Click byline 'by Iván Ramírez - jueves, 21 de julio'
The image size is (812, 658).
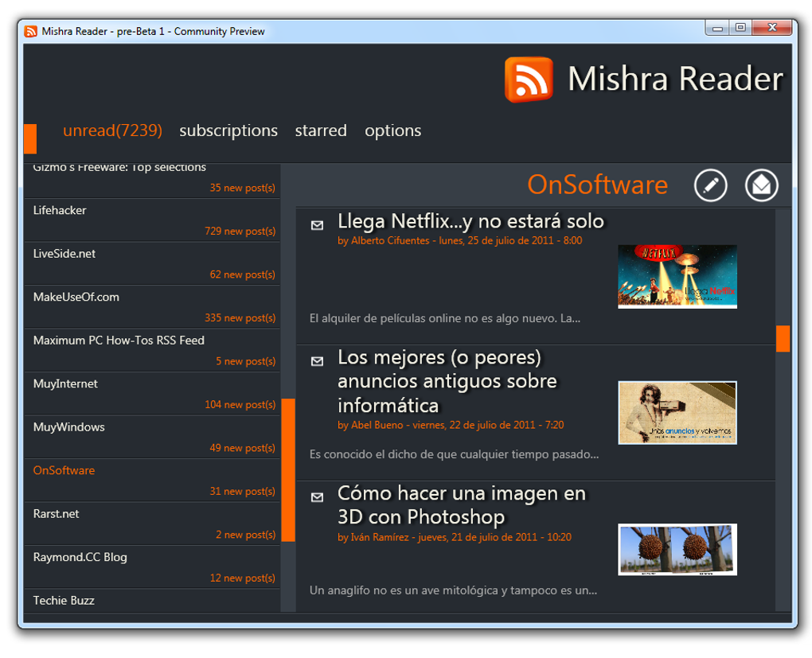click(455, 537)
